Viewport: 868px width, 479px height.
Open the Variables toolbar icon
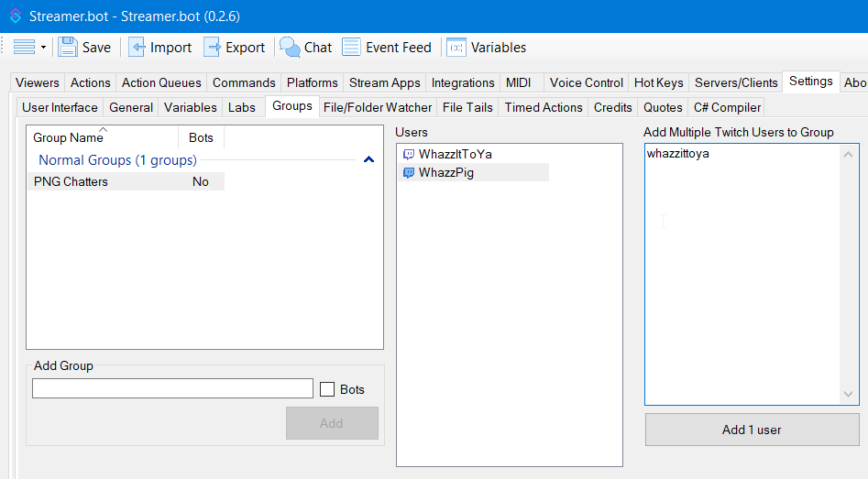point(456,48)
